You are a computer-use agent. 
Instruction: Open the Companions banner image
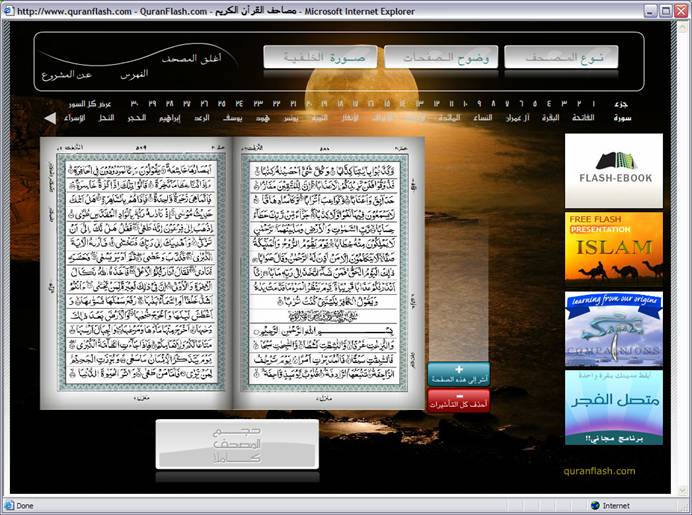[x=613, y=329]
